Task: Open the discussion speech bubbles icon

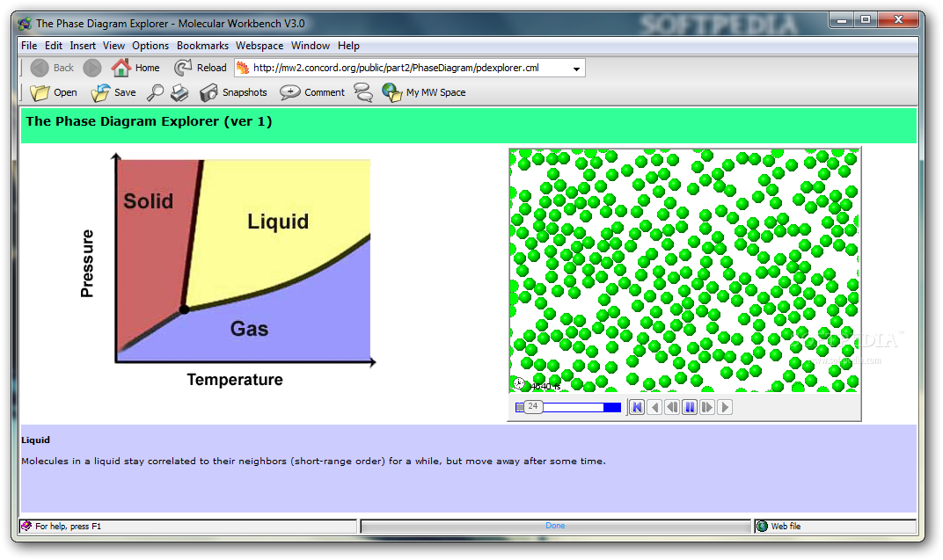Action: click(x=363, y=92)
